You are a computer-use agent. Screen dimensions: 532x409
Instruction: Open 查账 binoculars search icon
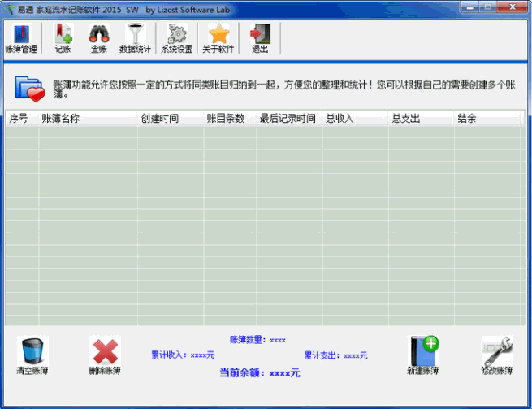point(99,38)
